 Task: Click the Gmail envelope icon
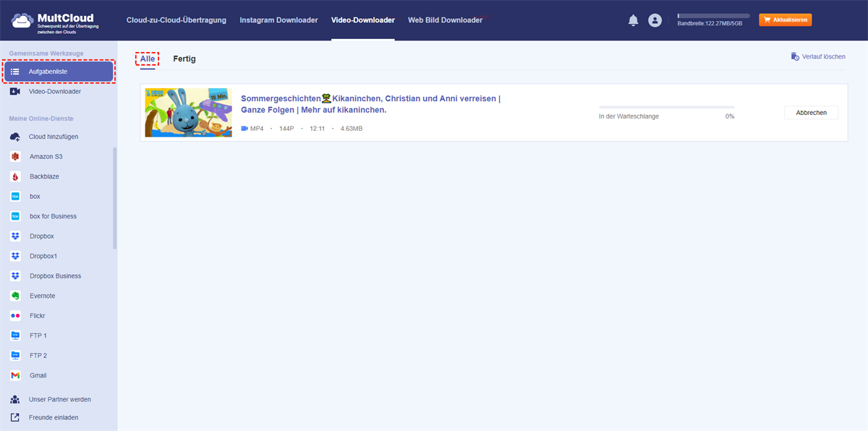tap(15, 375)
